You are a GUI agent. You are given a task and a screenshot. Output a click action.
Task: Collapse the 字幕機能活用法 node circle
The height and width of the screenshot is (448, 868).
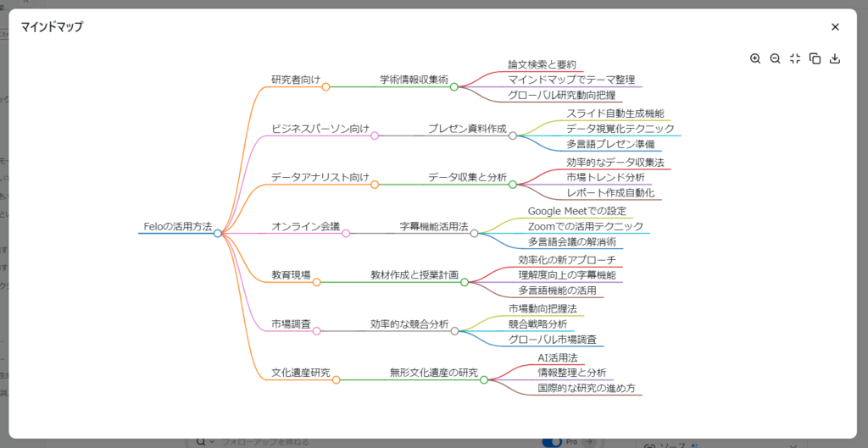(x=474, y=234)
